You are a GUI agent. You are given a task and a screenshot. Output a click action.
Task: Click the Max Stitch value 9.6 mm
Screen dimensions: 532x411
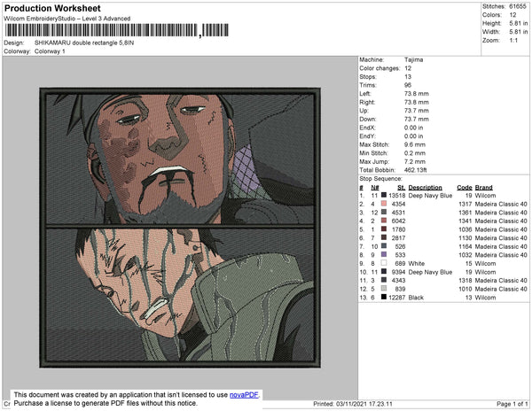point(415,144)
